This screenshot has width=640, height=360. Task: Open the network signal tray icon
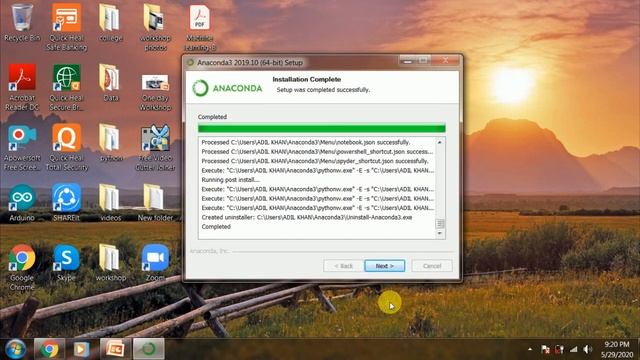coord(573,349)
